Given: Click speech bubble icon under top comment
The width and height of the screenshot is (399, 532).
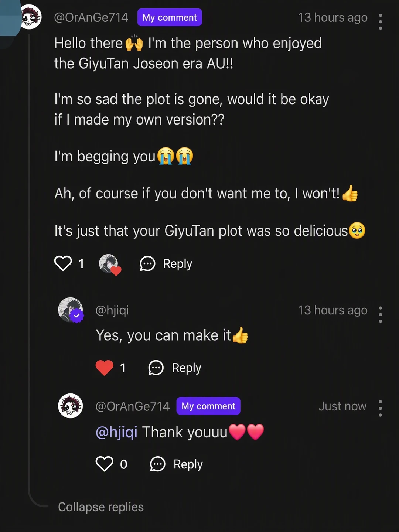Looking at the screenshot, I should [147, 264].
